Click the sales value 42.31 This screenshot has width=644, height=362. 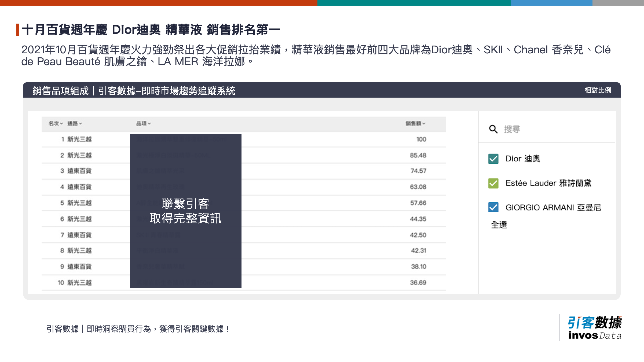point(419,250)
